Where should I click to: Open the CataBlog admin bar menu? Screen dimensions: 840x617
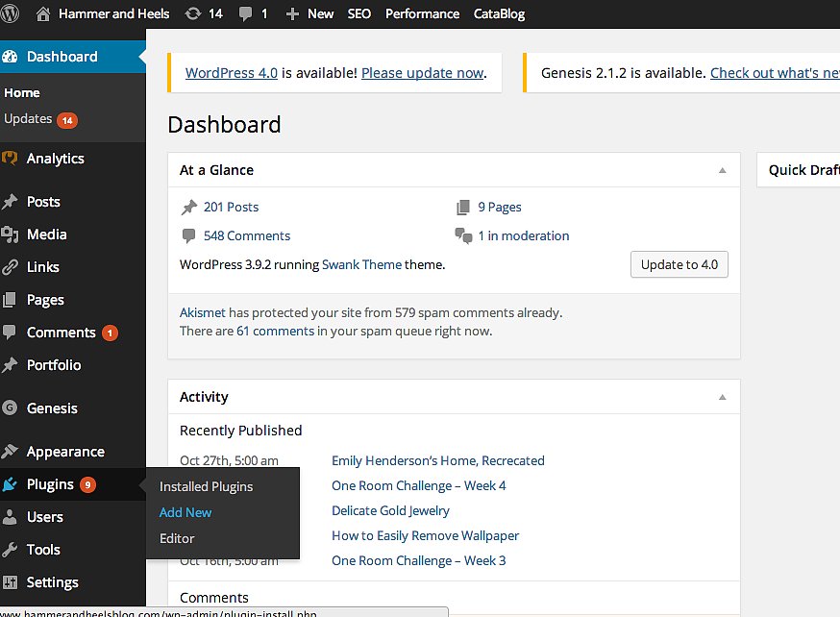coord(499,13)
